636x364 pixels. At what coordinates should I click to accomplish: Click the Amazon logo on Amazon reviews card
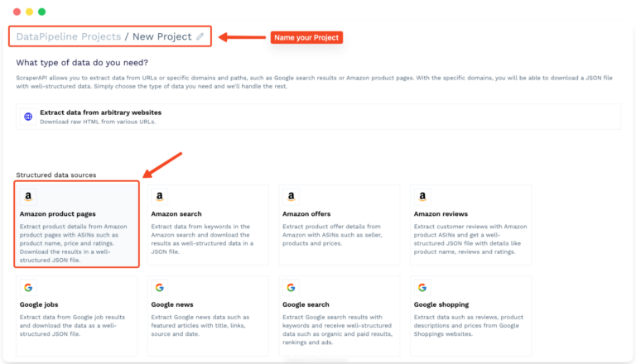[422, 197]
